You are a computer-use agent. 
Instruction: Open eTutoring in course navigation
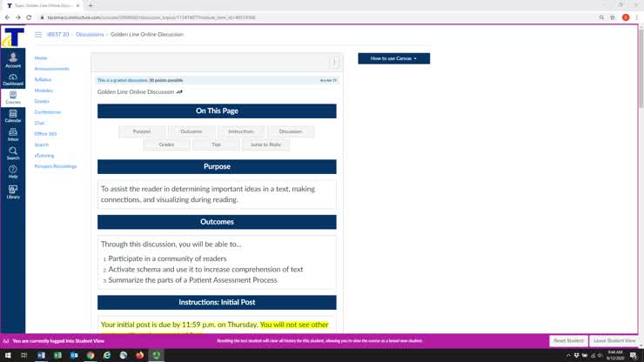44,155
